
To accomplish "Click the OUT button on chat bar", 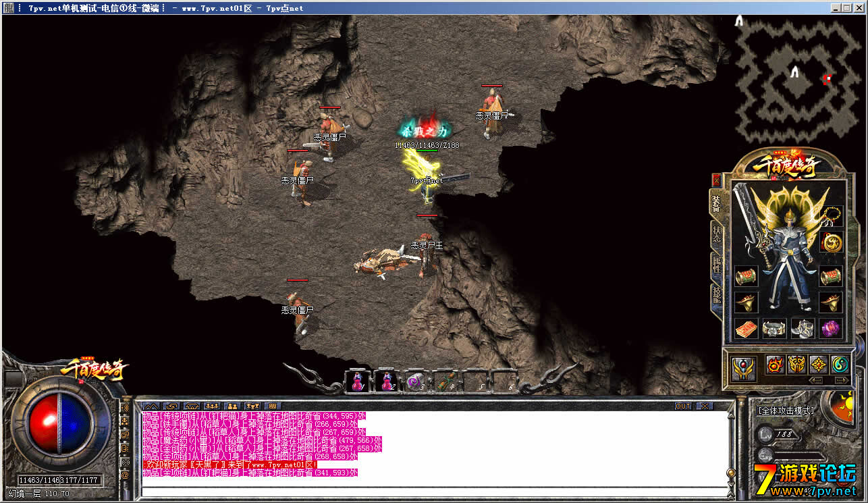I will tap(683, 406).
